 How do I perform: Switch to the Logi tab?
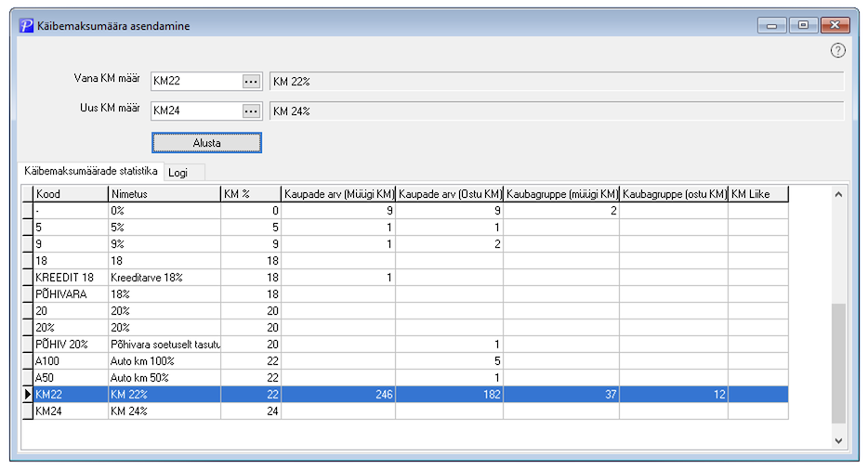(x=184, y=173)
